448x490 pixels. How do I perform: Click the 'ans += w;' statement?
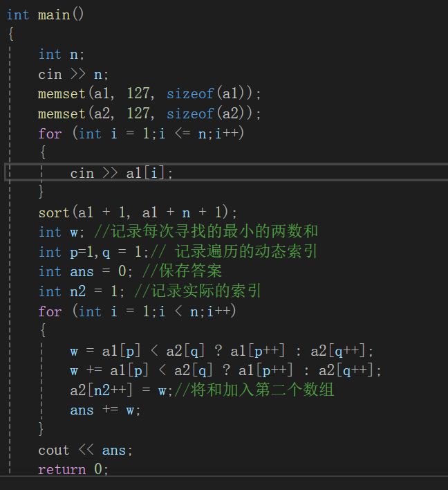coord(105,410)
